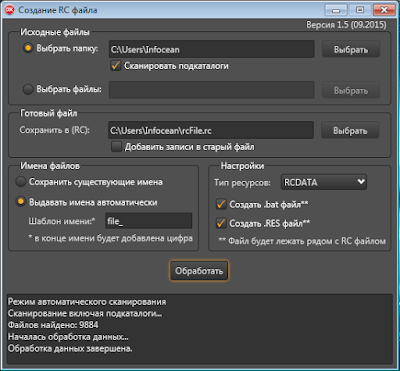
Task: Click the disabled 'Выбрать файлы' input field
Action: click(212, 90)
